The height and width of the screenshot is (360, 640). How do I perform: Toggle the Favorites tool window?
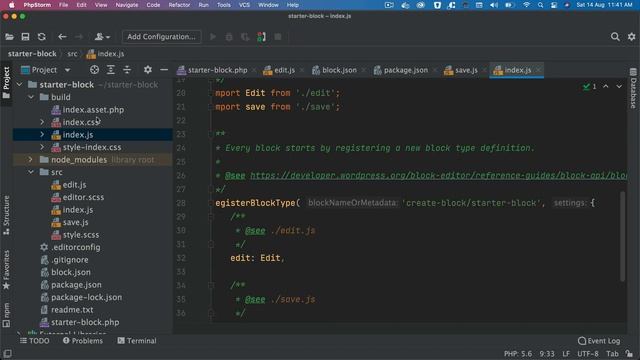(x=6, y=269)
